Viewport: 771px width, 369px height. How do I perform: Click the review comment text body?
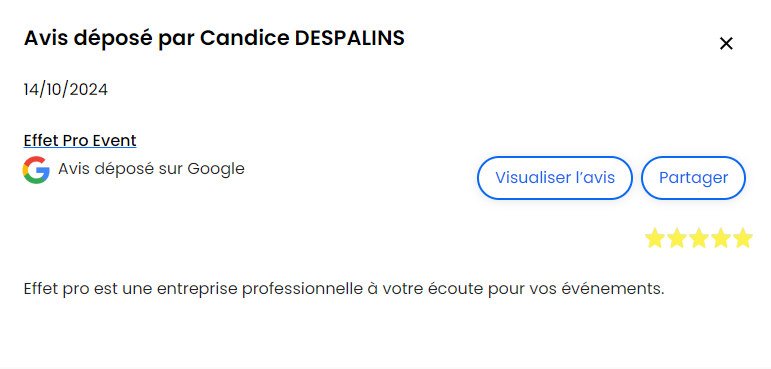[344, 289]
